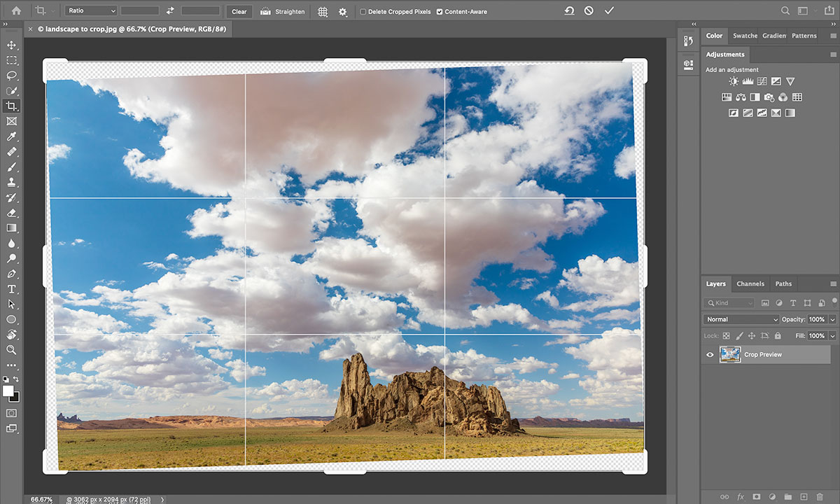The height and width of the screenshot is (504, 840).
Task: Click the Clear button
Action: tap(239, 12)
